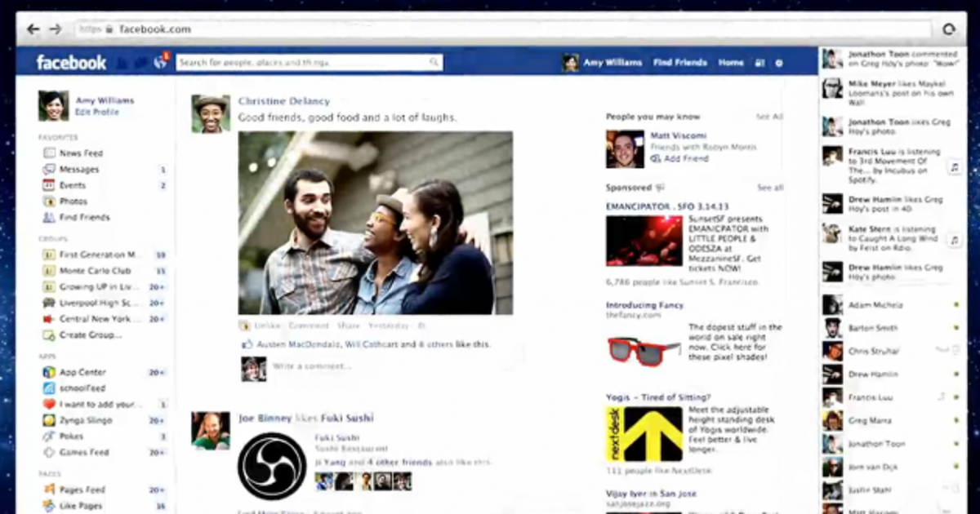Open the App Center icon
This screenshot has width=980, height=514.
(x=49, y=372)
